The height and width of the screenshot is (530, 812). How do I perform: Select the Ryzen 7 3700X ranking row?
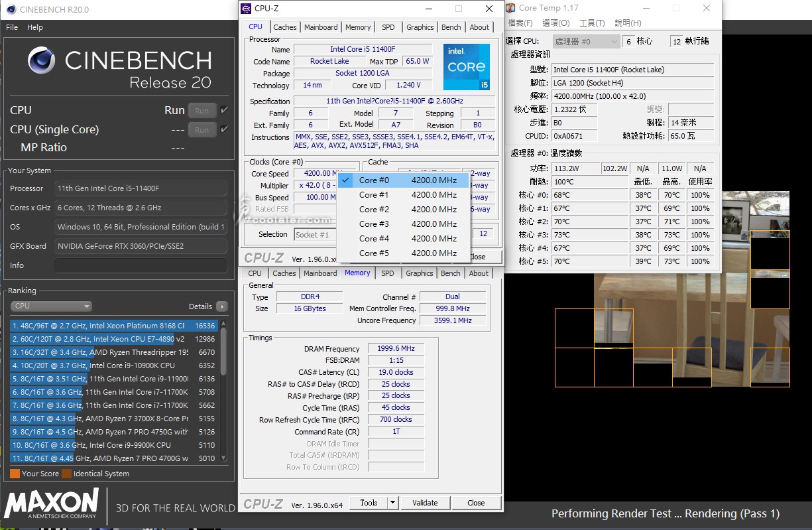(x=114, y=419)
